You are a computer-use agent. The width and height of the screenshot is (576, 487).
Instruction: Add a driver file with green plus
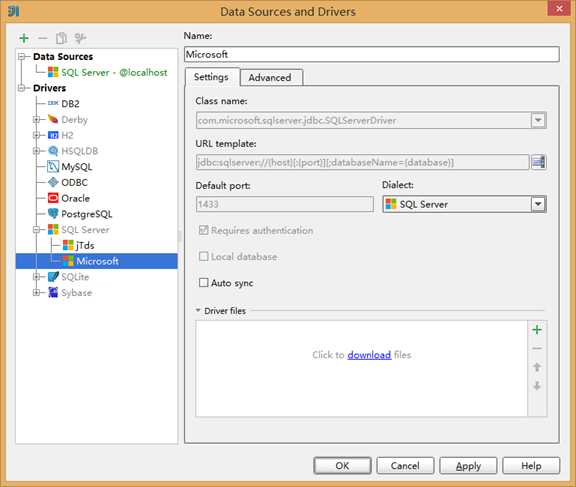(537, 330)
